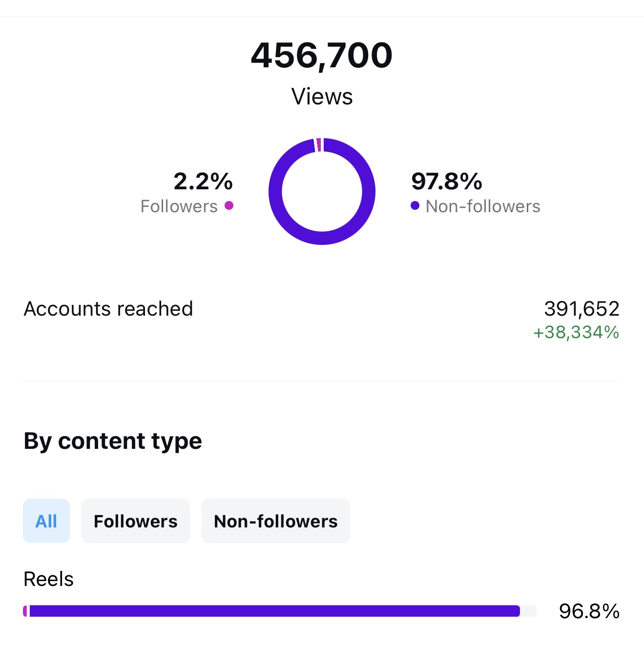Select the All filter chip
Image resolution: width=644 pixels, height=645 pixels.
coord(46,521)
